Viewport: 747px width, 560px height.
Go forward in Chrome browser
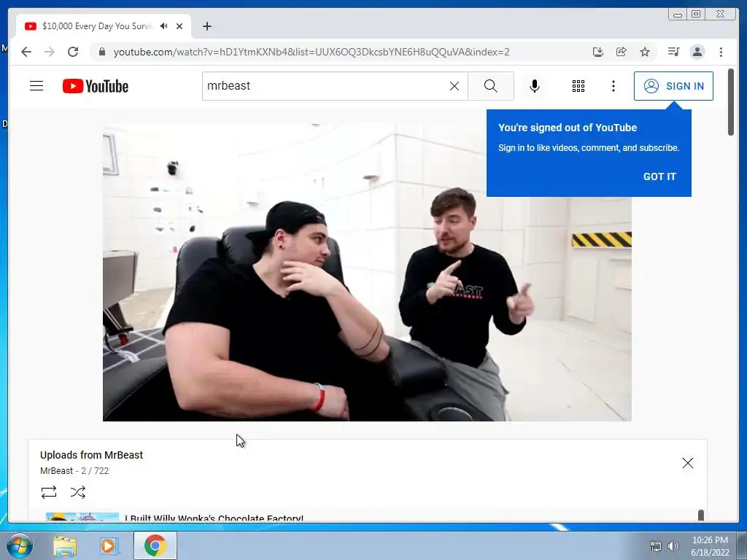click(x=50, y=52)
